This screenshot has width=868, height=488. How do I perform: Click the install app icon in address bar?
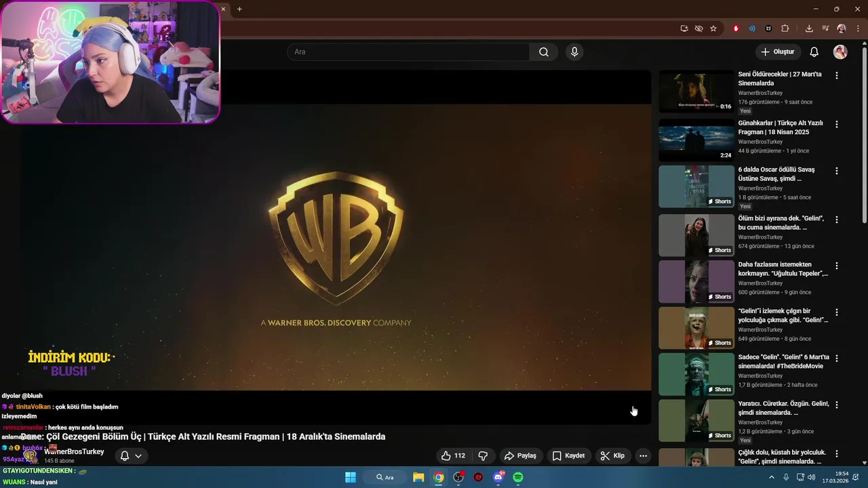(x=684, y=28)
